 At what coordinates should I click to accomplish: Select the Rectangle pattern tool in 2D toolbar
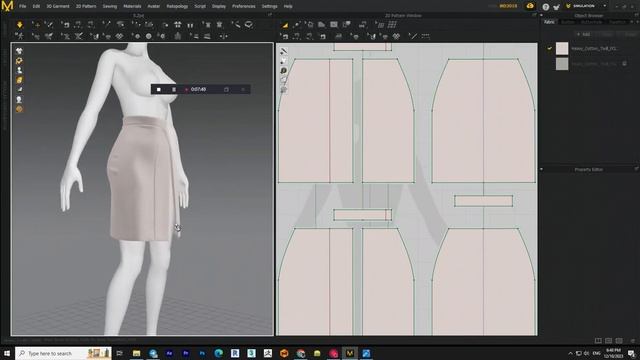click(x=334, y=25)
